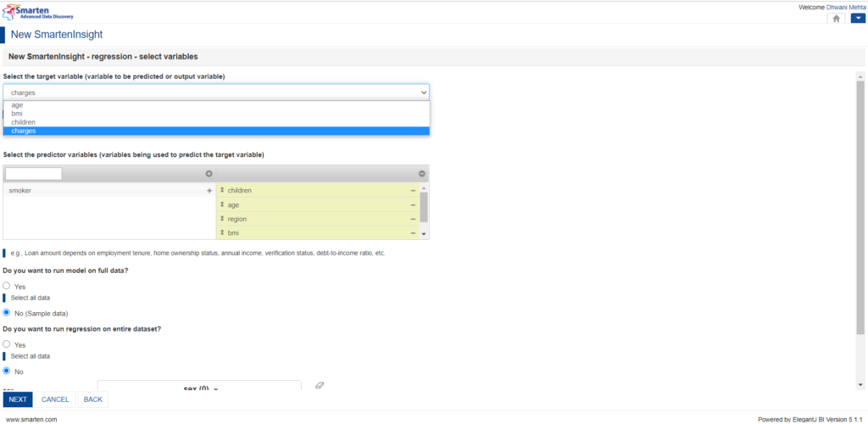Click the page scrollbar down arrow
868x424 pixels.
pos(860,385)
